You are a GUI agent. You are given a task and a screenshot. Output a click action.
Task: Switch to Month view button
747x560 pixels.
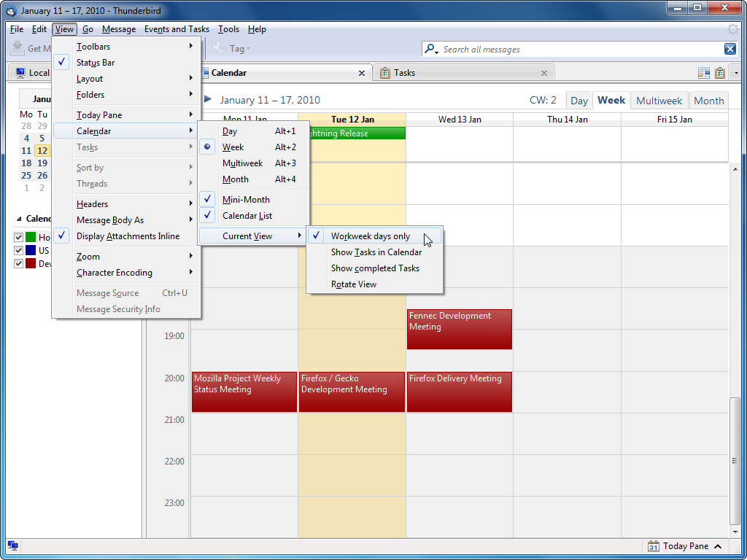click(x=709, y=101)
